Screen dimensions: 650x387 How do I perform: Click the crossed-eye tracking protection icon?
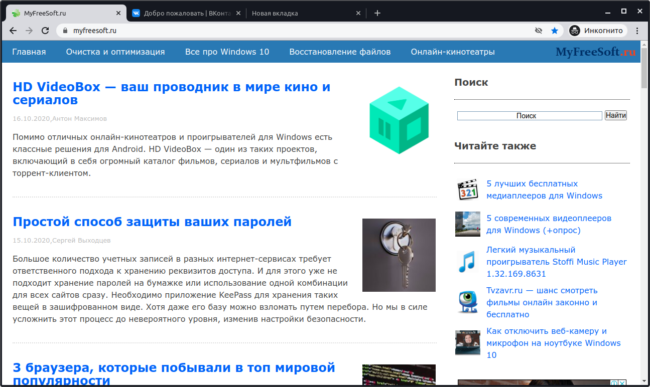[538, 31]
